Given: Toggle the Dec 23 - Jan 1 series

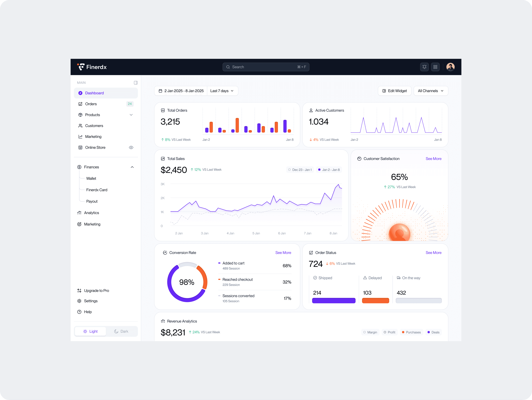Looking at the screenshot, I should click(x=300, y=170).
